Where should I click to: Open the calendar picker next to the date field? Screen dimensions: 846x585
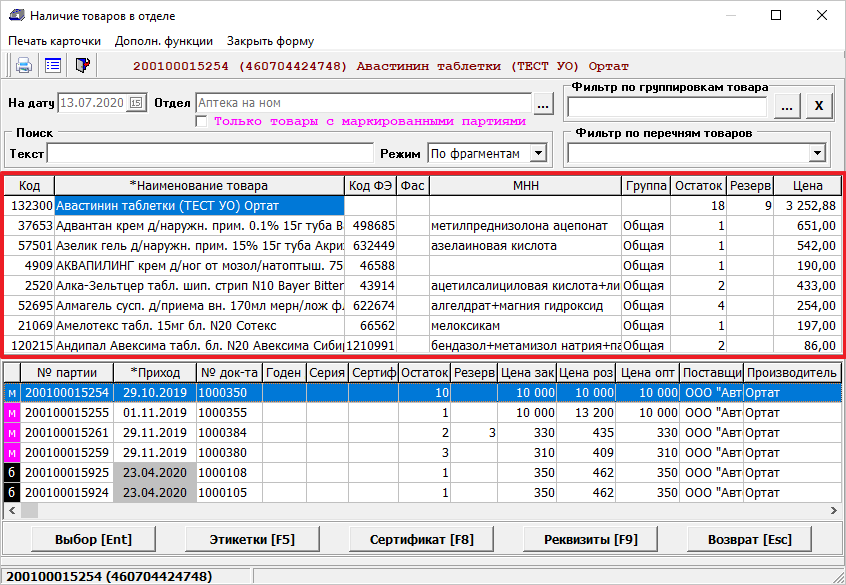(x=136, y=103)
